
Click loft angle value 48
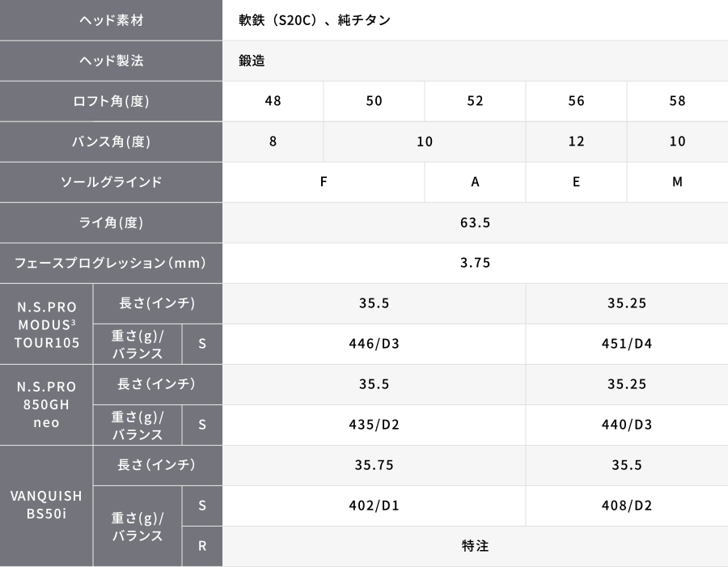click(273, 101)
